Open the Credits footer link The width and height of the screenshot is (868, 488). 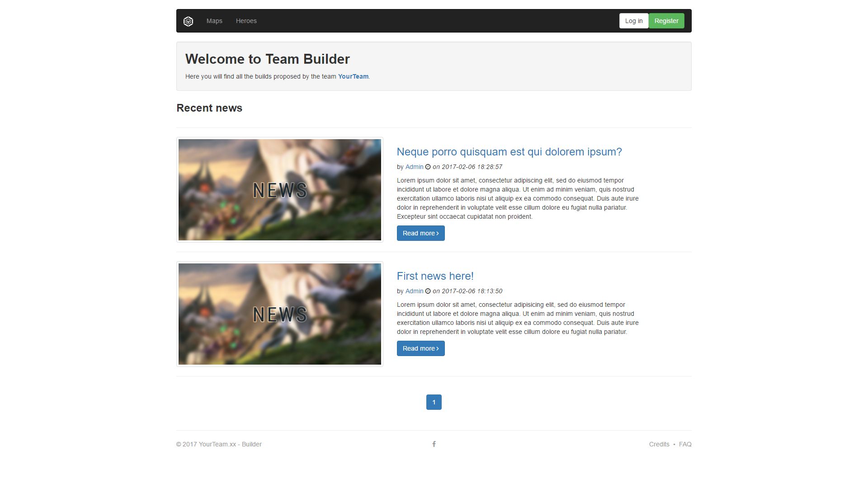[659, 444]
